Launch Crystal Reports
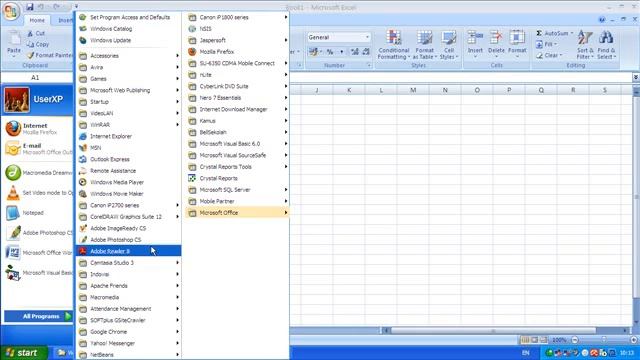Screen dimensions: 640x360 [x=237, y=178]
